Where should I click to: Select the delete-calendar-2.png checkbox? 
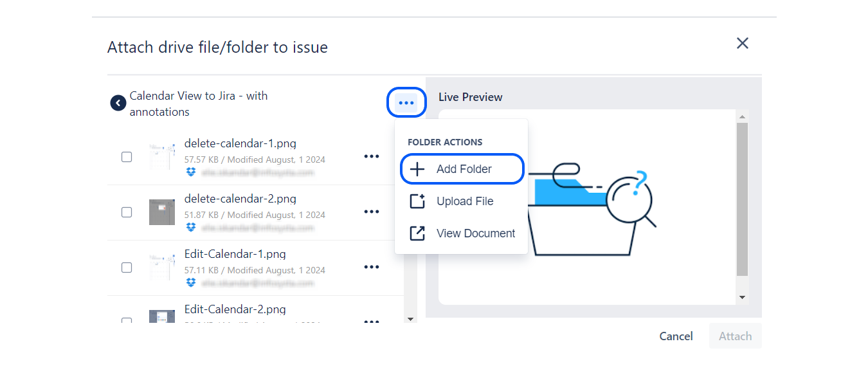coord(127,212)
